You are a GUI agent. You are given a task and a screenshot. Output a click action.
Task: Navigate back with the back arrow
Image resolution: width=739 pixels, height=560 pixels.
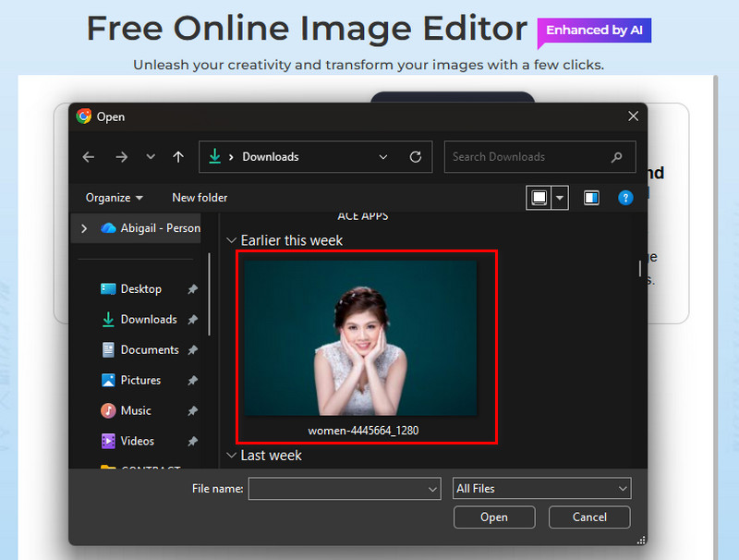88,157
